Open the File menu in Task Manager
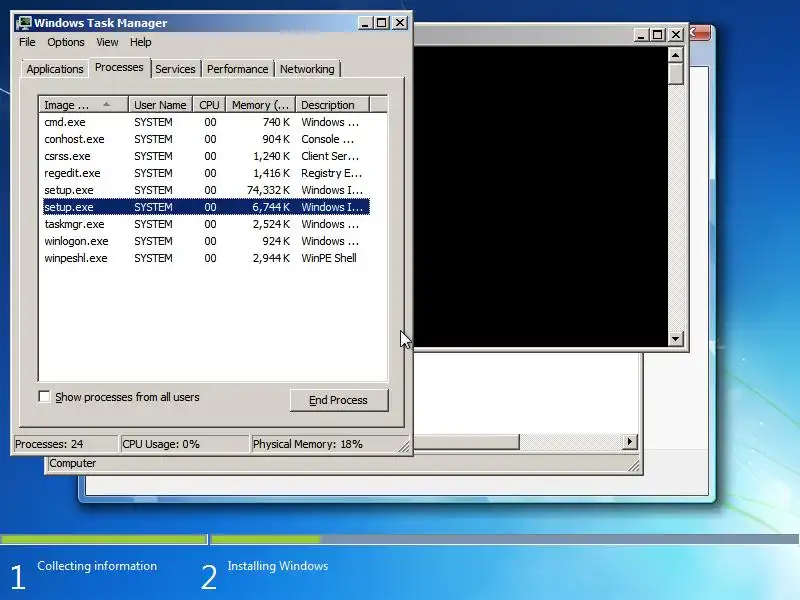Viewport: 800px width, 600px height. 27,42
